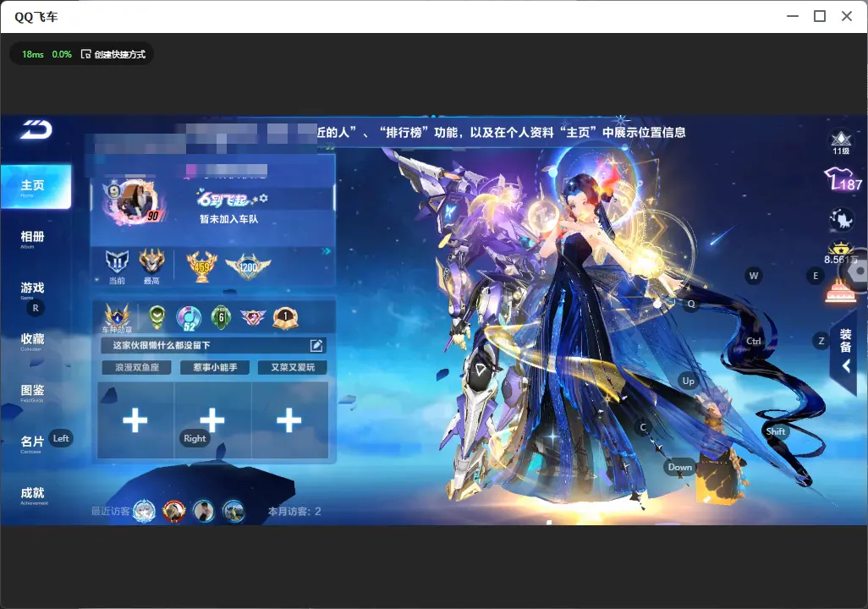The image size is (868, 609).
Task: Add a photo in the first plus slot
Action: click(135, 420)
